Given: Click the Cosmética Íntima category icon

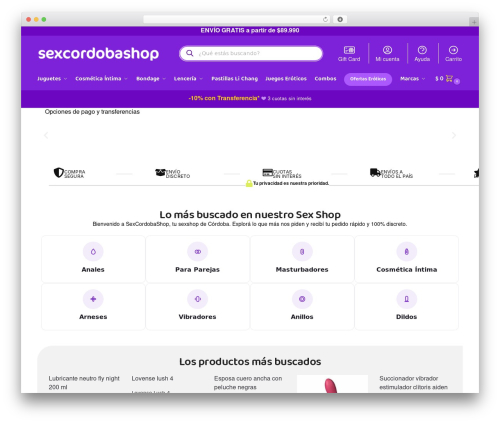Looking at the screenshot, I should [x=407, y=252].
